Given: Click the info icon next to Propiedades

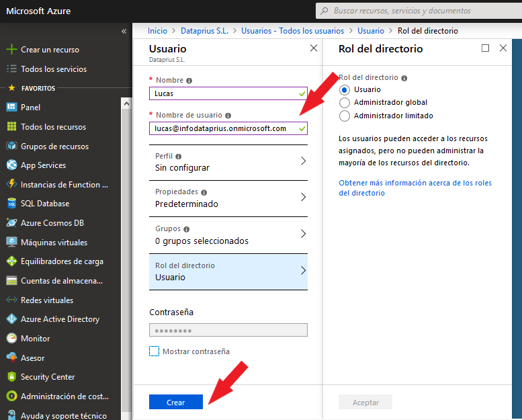Looking at the screenshot, I should 204,192.
